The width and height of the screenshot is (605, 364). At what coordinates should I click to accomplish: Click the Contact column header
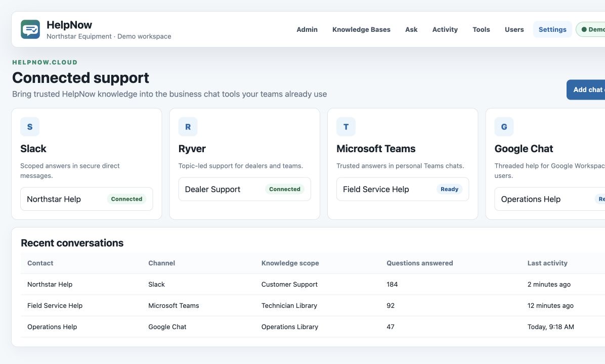40,263
